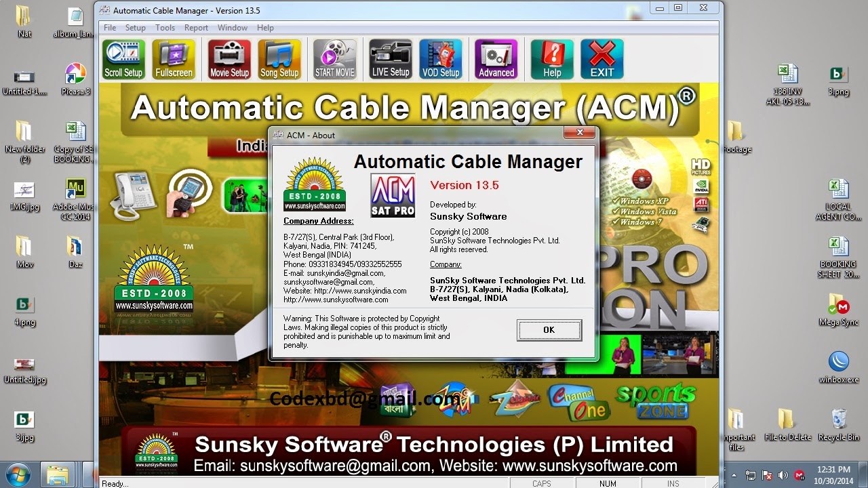Select the 4.png desktop file

24,312
